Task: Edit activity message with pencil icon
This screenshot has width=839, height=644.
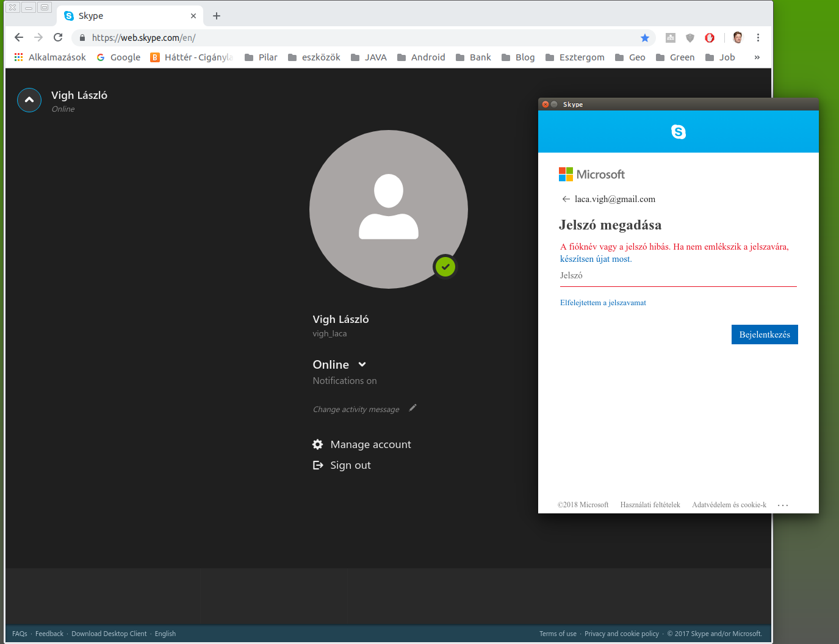Action: [x=412, y=408]
